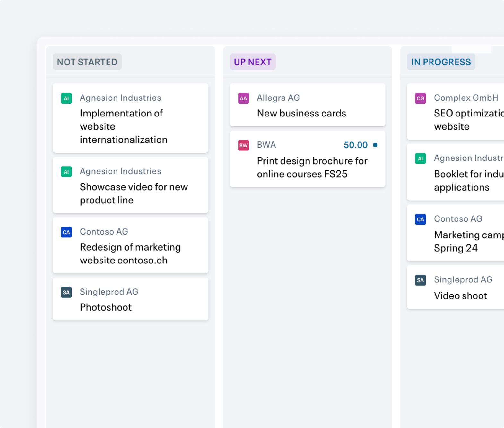
Task: Click AA avatar on New business cards card
Action: pos(243,98)
